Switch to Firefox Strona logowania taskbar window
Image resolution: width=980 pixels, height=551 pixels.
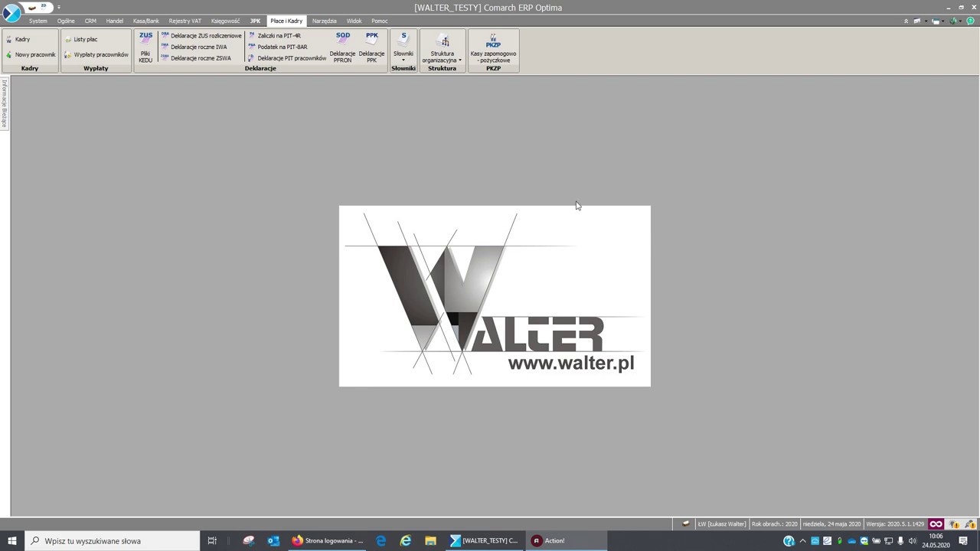point(328,541)
